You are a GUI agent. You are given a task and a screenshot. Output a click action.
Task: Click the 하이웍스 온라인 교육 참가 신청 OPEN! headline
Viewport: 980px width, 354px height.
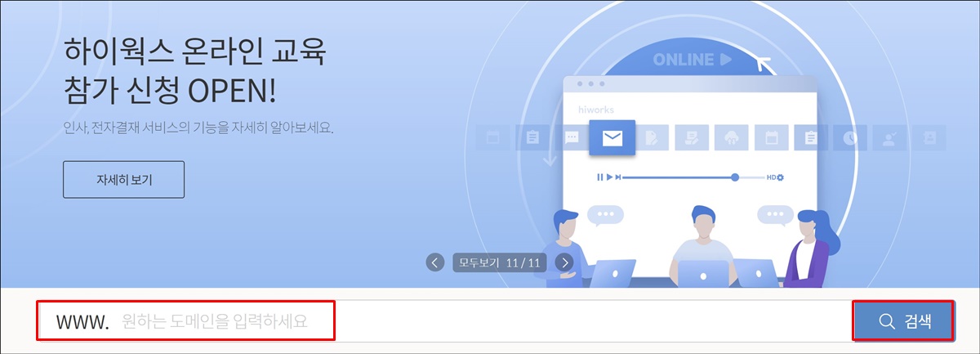pos(194,72)
